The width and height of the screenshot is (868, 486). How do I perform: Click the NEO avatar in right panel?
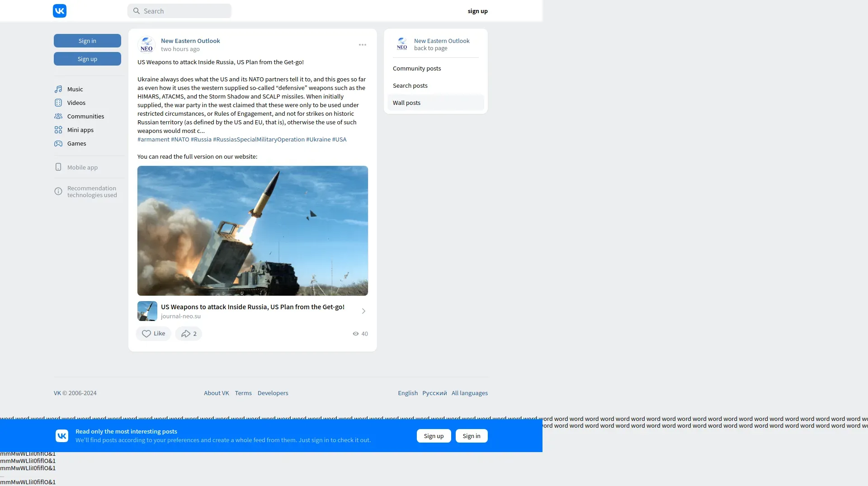[402, 44]
